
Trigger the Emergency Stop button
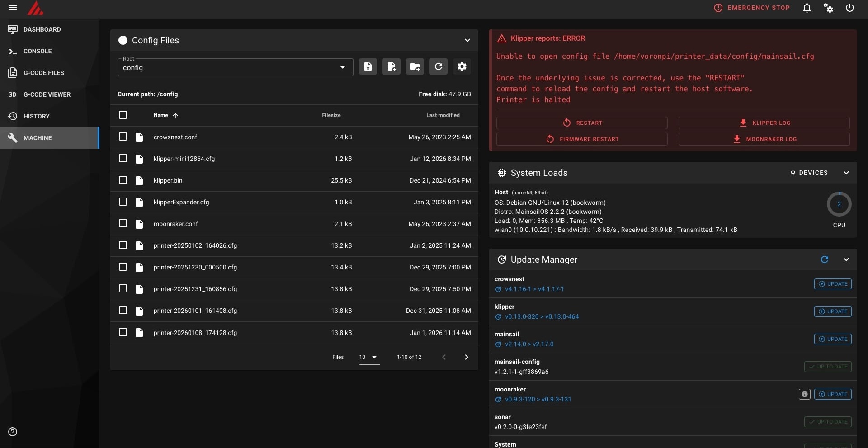point(752,8)
